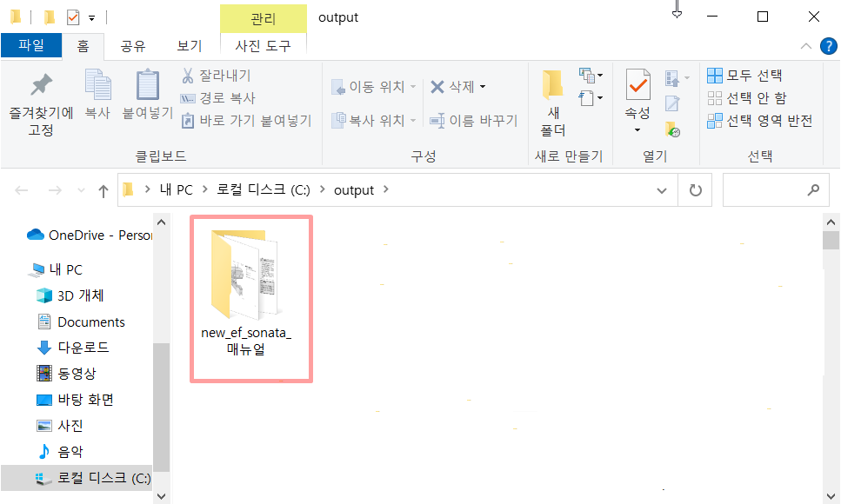Screen dimensions: 841x504
Task: Open Help with the question mark icon
Action: [x=828, y=46]
